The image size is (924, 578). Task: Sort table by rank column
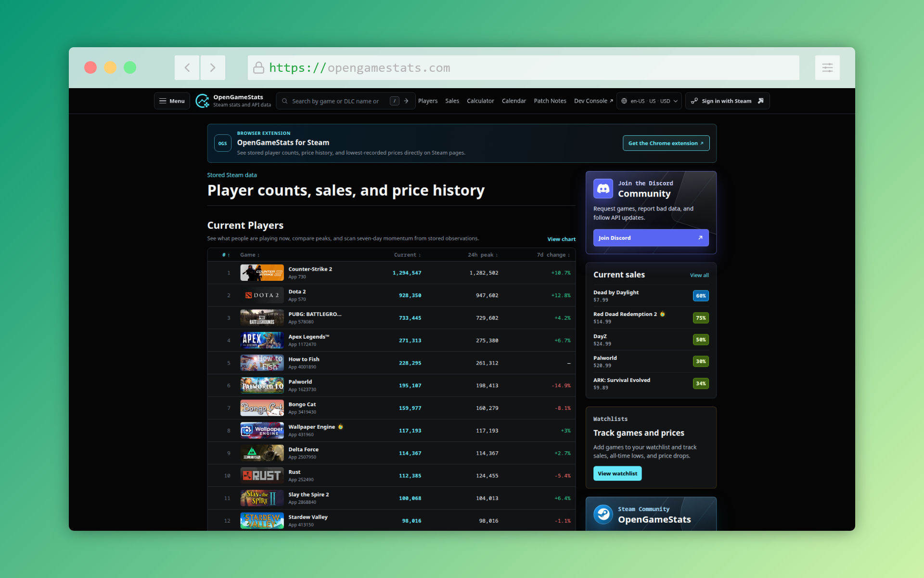[226, 255]
